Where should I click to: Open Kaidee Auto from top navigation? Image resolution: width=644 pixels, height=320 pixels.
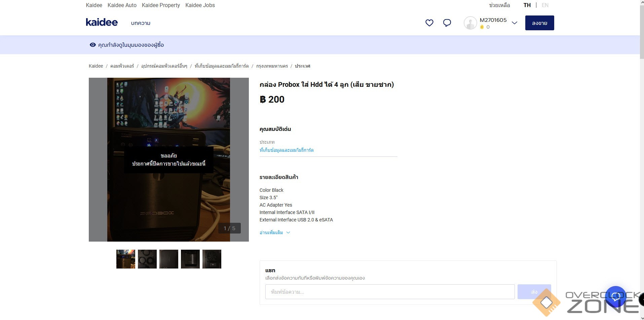pos(122,5)
